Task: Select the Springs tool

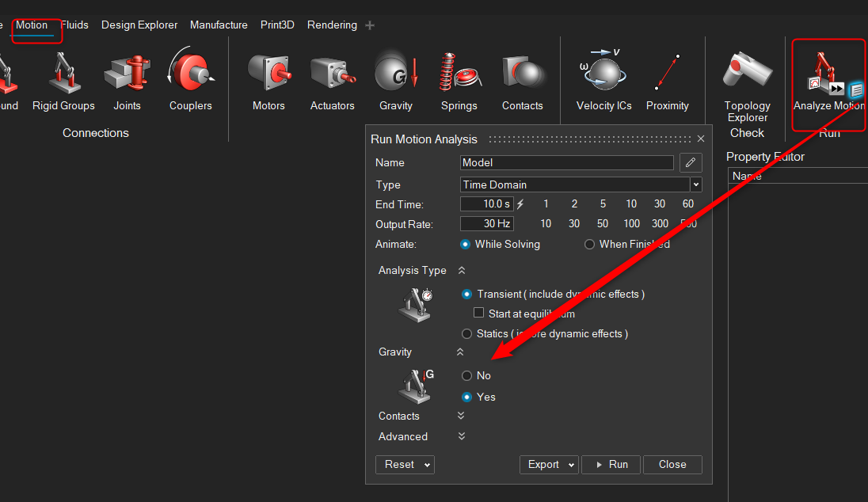Action: (459, 82)
